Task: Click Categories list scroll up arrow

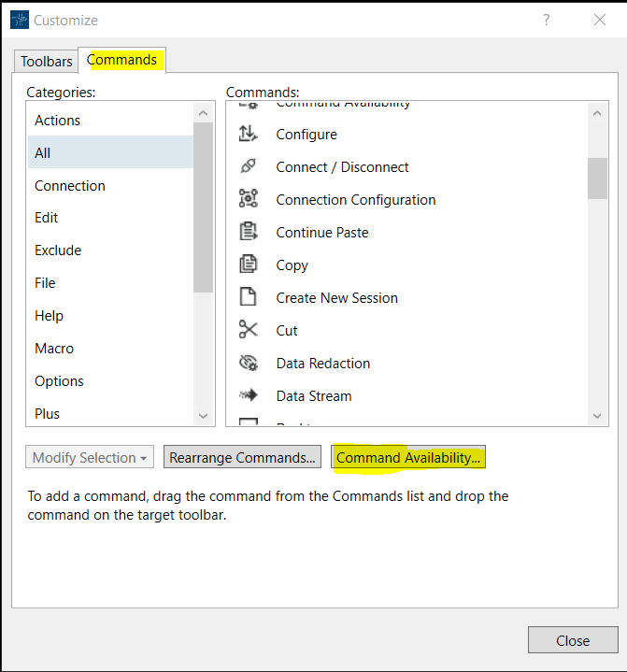Action: click(203, 113)
